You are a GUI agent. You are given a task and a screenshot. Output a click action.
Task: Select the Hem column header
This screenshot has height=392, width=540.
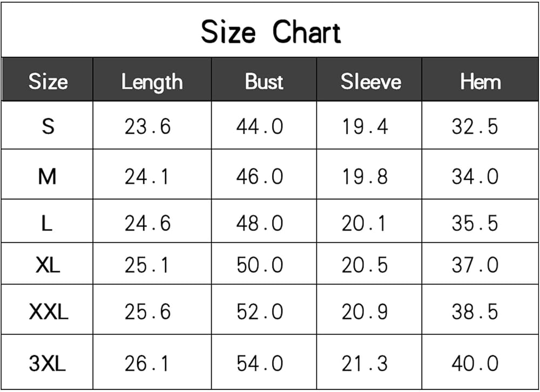pyautogui.click(x=480, y=82)
